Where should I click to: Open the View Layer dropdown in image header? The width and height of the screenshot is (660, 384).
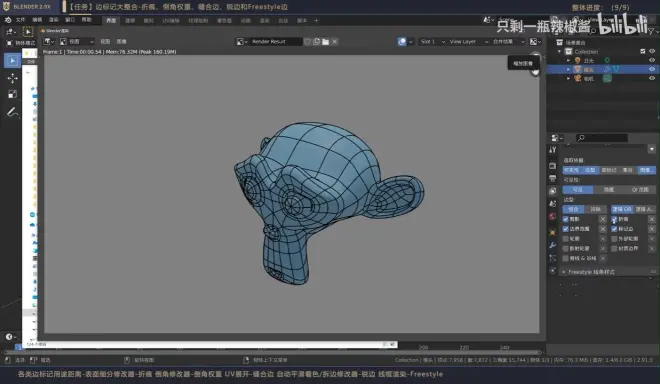point(468,41)
